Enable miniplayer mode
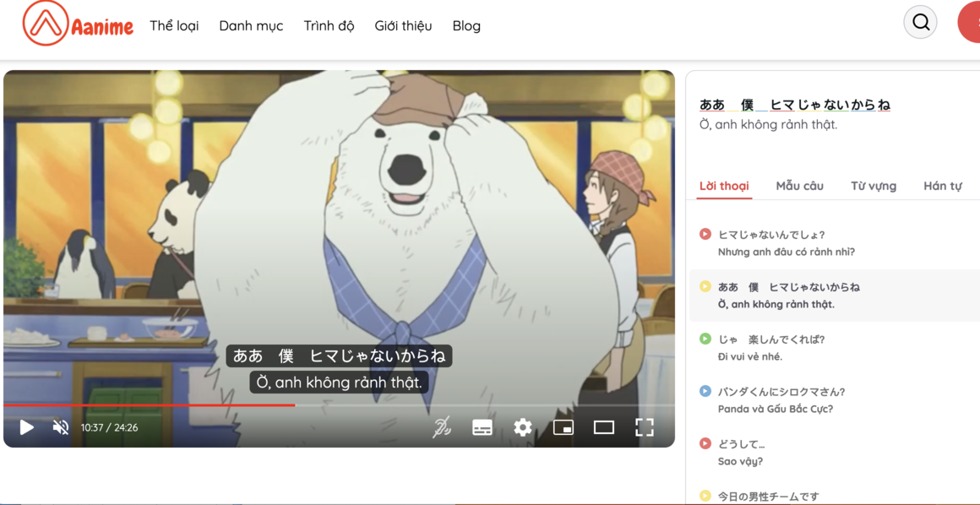The width and height of the screenshot is (980, 505). click(563, 427)
